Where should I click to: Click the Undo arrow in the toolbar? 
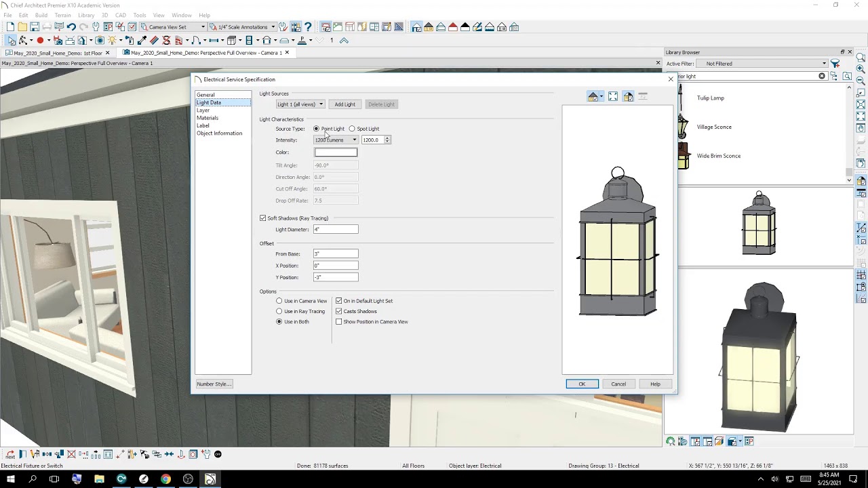(71, 27)
